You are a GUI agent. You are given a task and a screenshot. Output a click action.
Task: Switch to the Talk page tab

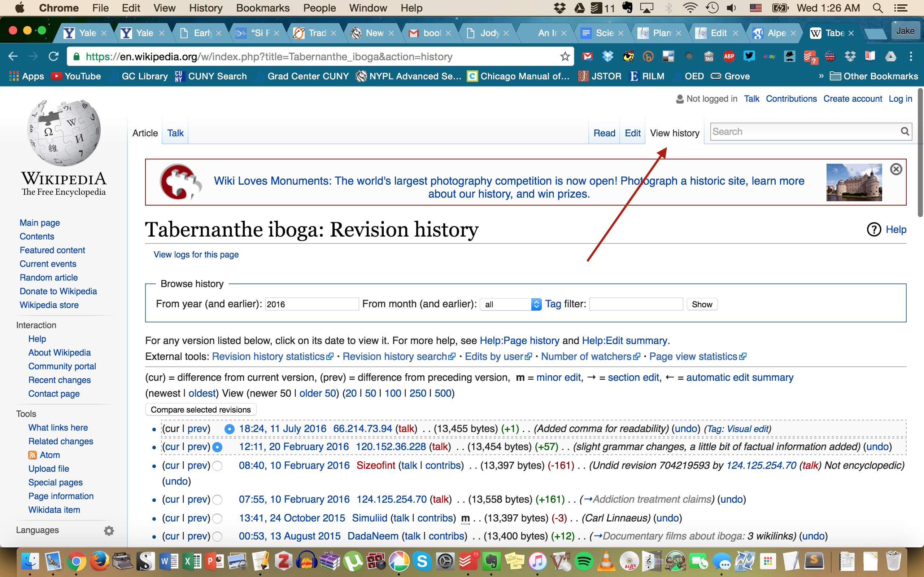point(175,133)
